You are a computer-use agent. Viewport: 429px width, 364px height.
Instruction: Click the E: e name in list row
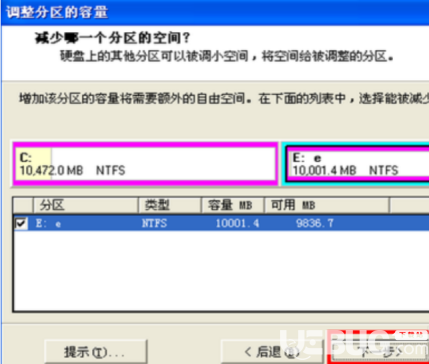click(48, 224)
